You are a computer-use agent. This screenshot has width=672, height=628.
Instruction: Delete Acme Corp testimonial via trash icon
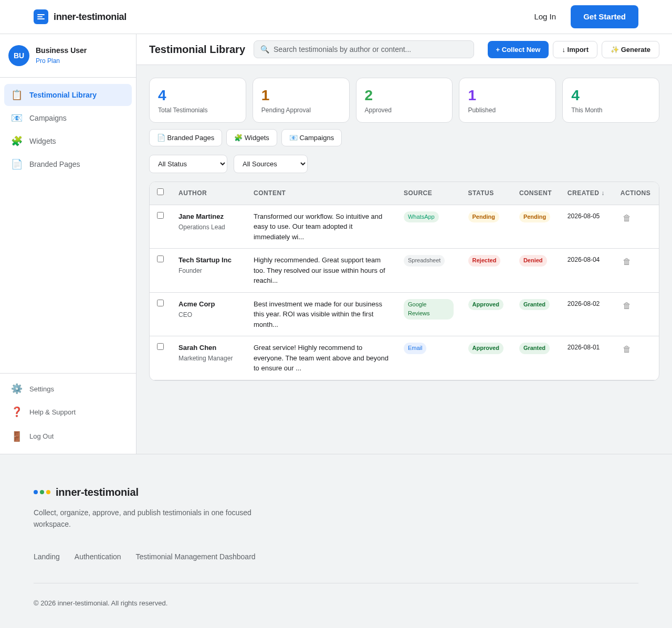pyautogui.click(x=626, y=306)
